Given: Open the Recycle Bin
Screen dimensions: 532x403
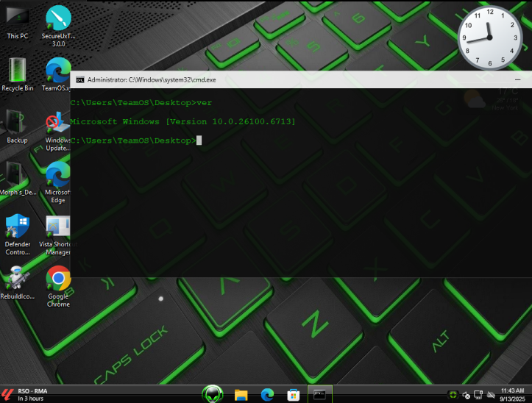Looking at the screenshot, I should point(18,74).
